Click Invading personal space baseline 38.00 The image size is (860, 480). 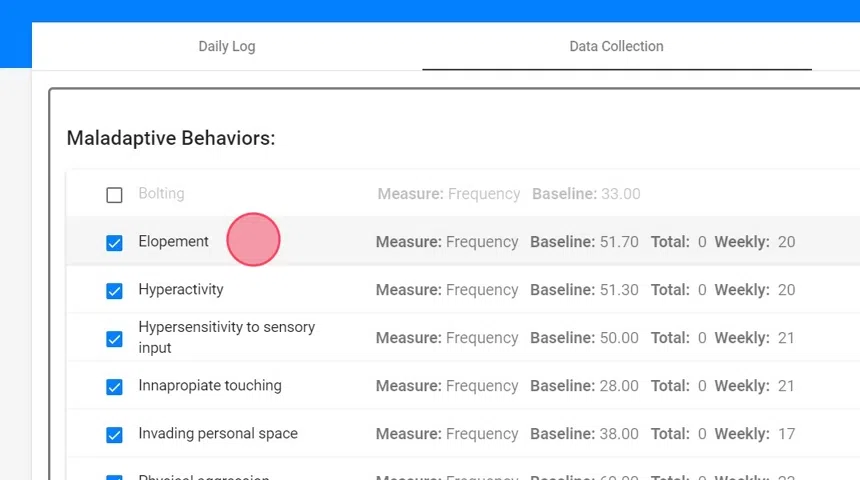(x=619, y=433)
